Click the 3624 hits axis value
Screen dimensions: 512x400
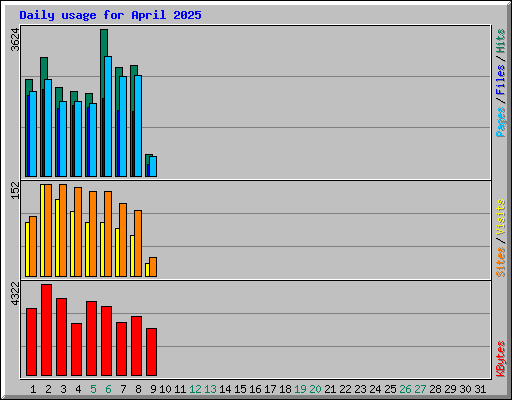[15, 40]
